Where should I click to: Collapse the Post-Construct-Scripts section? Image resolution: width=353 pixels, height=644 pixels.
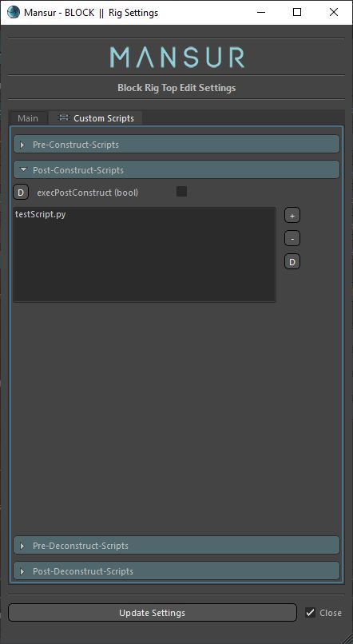pyautogui.click(x=176, y=170)
